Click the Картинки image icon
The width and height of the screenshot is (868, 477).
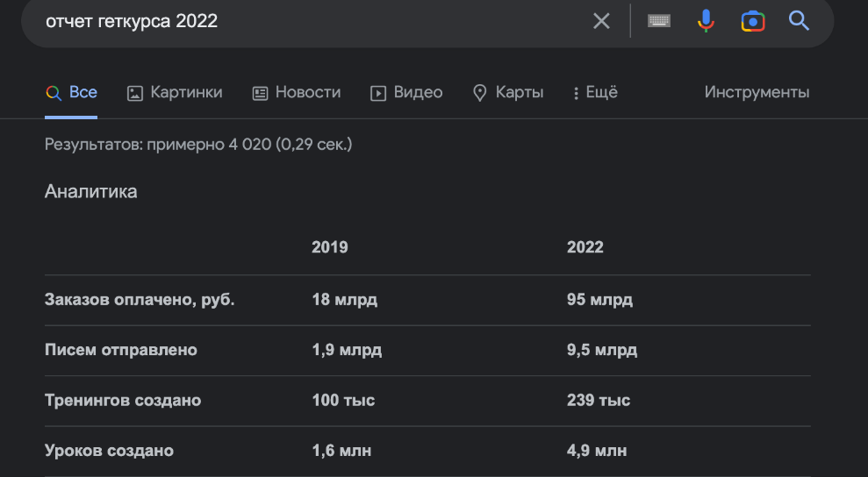click(135, 93)
